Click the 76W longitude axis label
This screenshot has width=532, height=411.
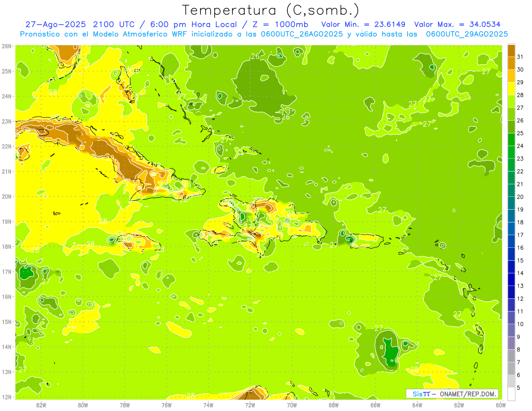pos(167,405)
